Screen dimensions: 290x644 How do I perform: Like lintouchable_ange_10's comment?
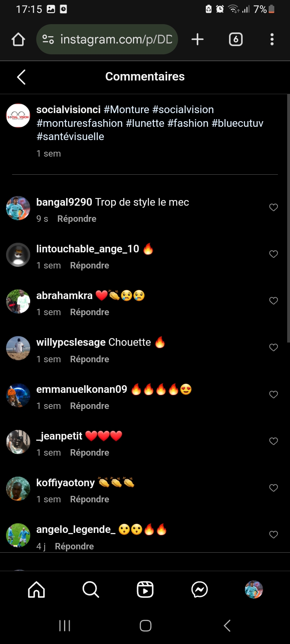pos(273,254)
